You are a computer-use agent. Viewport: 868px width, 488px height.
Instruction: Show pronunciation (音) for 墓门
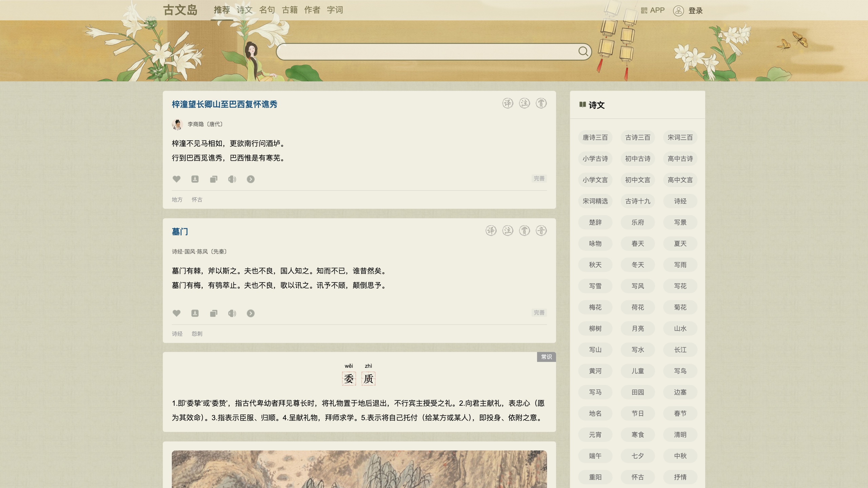pyautogui.click(x=541, y=231)
